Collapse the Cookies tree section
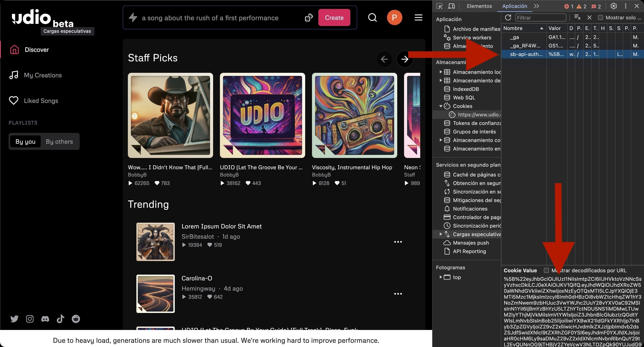The image size is (644, 347). (441, 106)
